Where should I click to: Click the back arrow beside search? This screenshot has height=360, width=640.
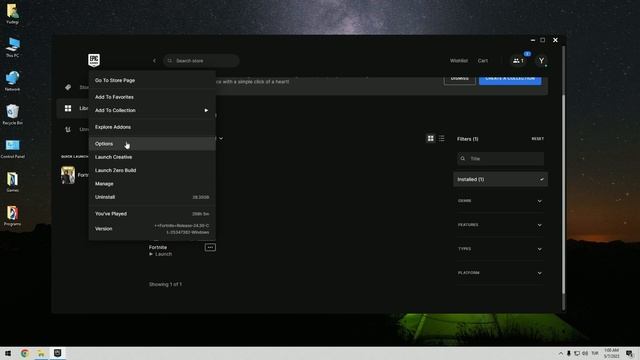click(154, 61)
